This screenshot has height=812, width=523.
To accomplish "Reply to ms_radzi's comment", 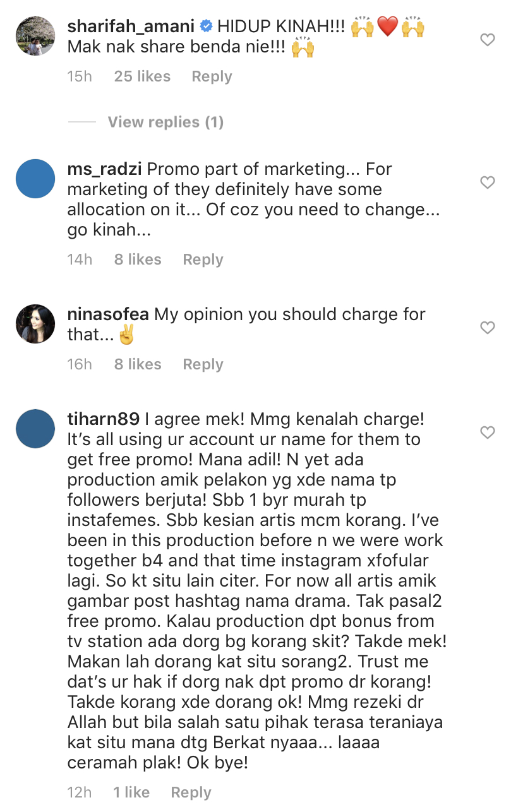I will coord(203,260).
